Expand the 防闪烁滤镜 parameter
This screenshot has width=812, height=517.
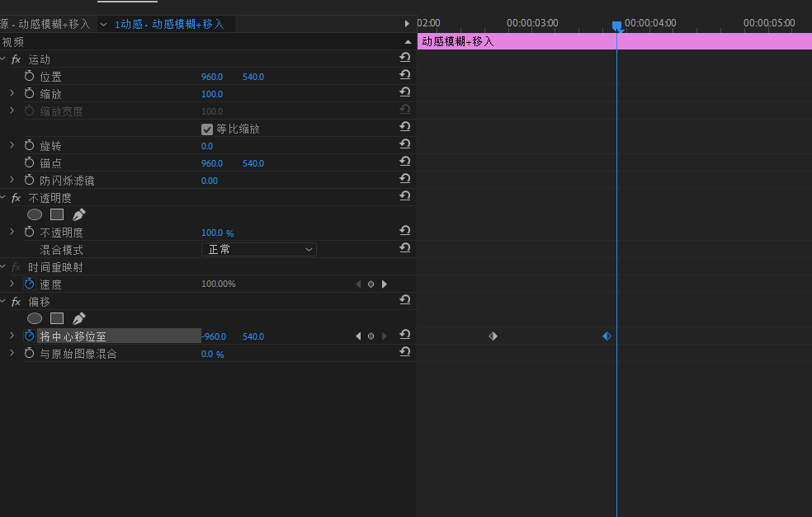(12, 180)
